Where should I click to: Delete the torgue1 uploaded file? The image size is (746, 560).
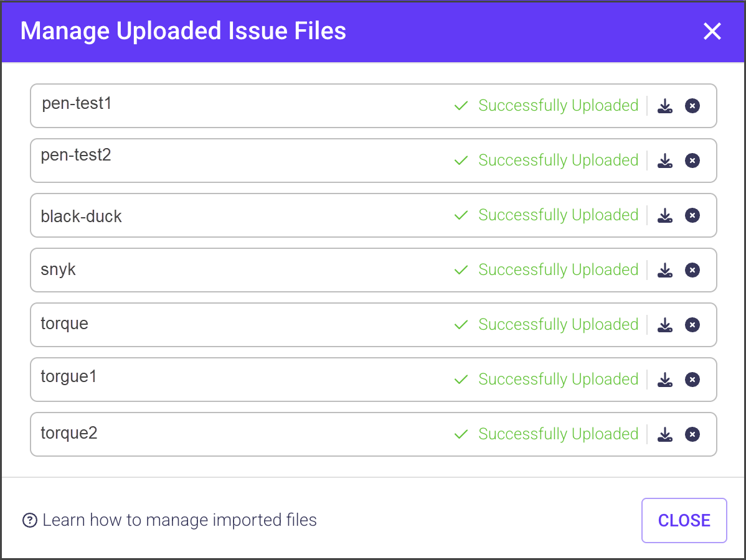[x=692, y=380]
